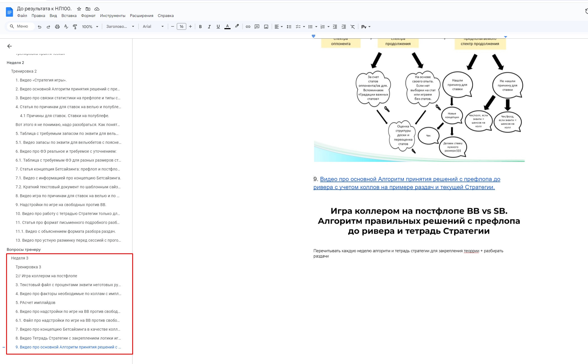Viewport: 588px width, 364px height.
Task: Open line and paragraph spacing
Action: click(289, 27)
